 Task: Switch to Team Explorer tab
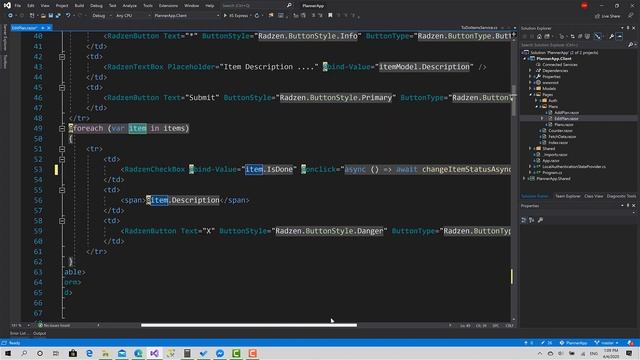tap(567, 196)
